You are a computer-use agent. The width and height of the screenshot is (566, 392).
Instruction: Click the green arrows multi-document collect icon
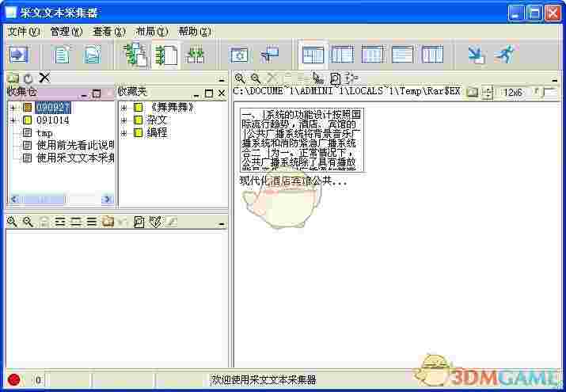(135, 55)
